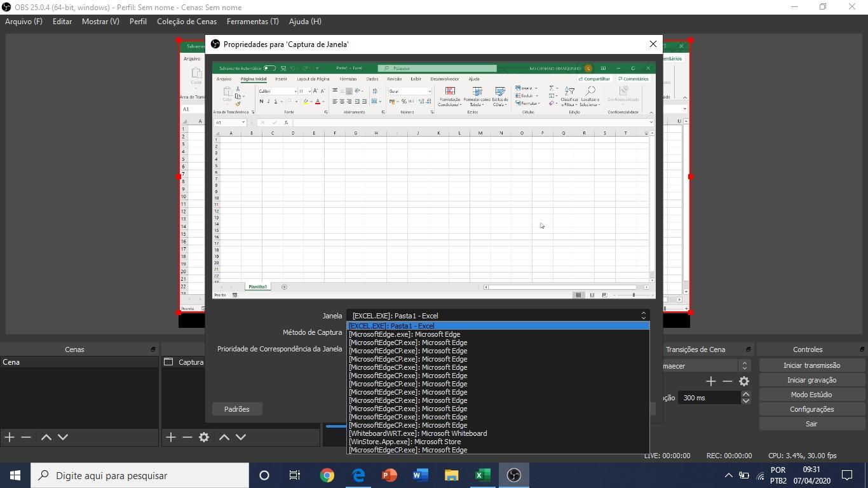Remove the selected scene with the minus icon under Cenas
The width and height of the screenshot is (868, 488).
pyautogui.click(x=26, y=437)
